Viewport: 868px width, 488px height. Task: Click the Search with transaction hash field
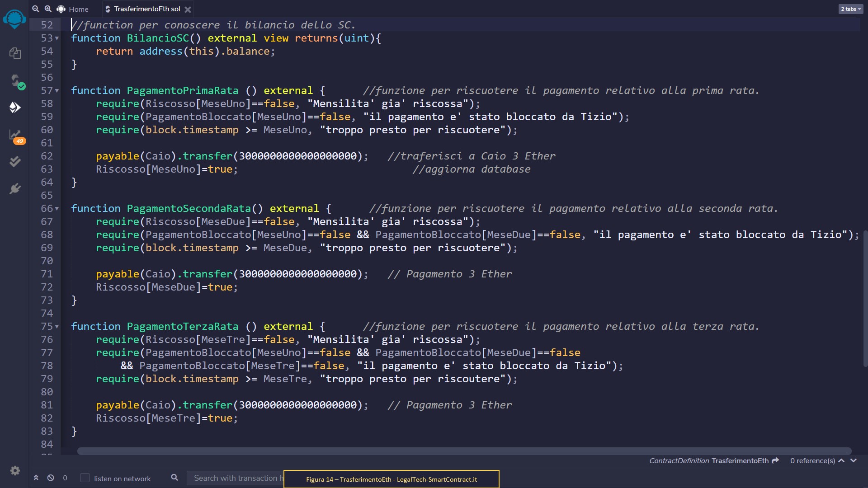236,478
